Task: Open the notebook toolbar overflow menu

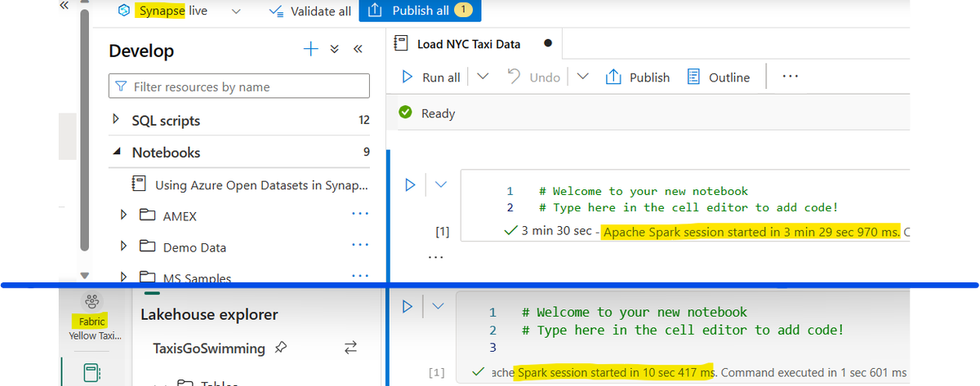Action: coord(789,77)
